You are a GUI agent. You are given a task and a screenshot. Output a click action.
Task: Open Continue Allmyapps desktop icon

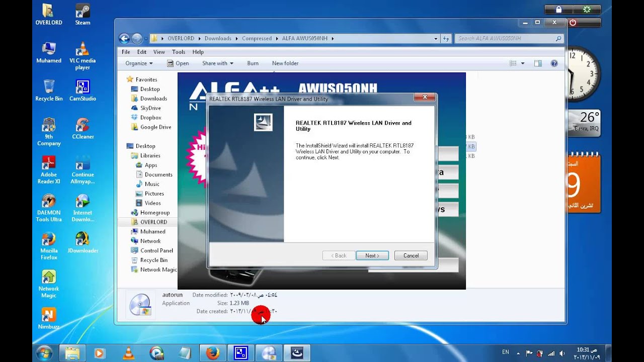83,170
